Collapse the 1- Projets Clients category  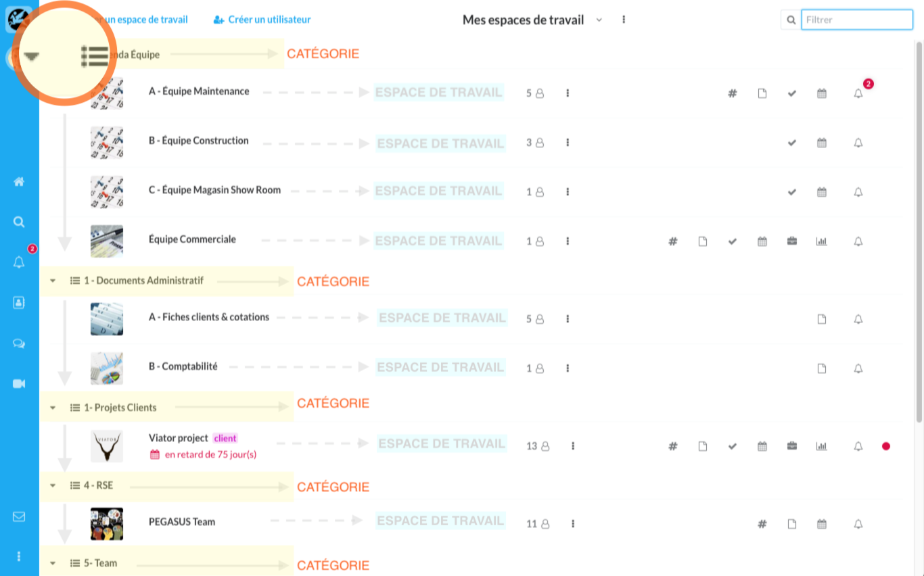53,408
